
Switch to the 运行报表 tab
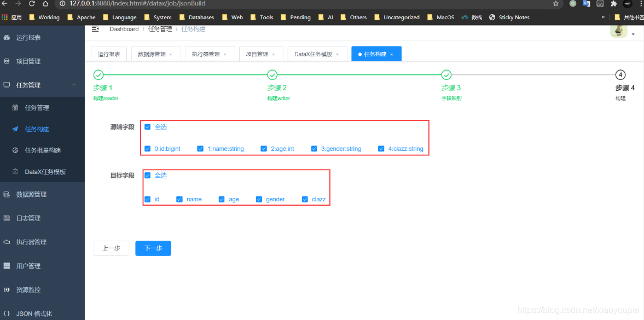tap(109, 54)
